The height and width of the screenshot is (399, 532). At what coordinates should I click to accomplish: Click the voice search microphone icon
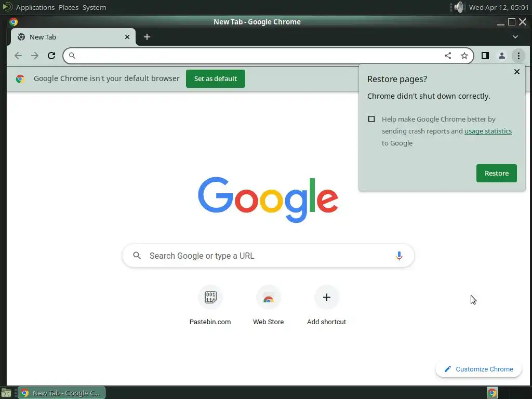[x=399, y=256]
